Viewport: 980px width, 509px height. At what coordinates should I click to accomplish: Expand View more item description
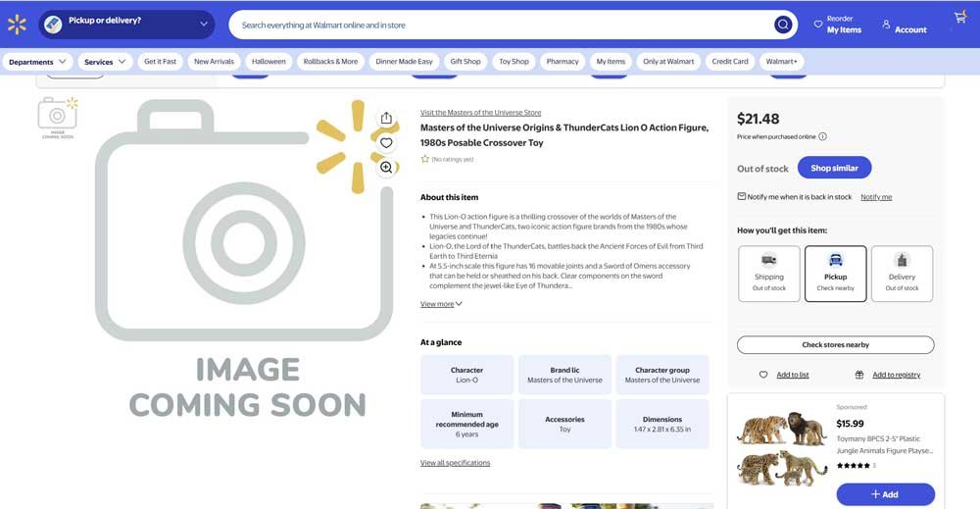coord(441,304)
